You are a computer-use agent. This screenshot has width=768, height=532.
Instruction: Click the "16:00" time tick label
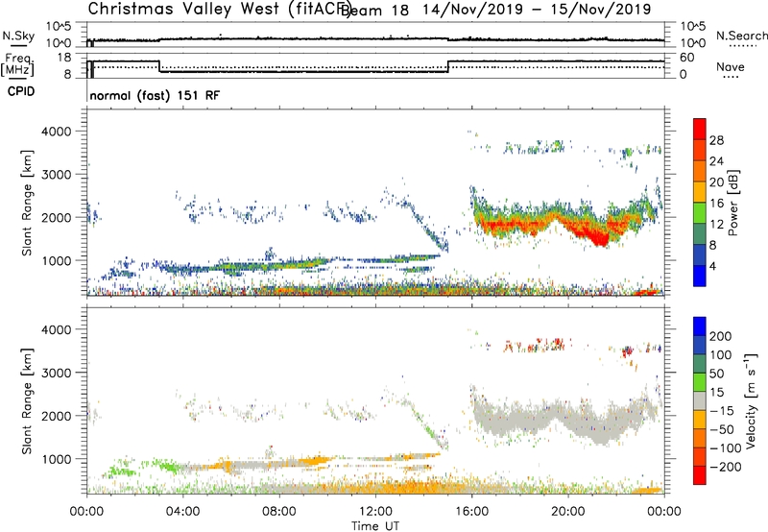tap(471, 512)
